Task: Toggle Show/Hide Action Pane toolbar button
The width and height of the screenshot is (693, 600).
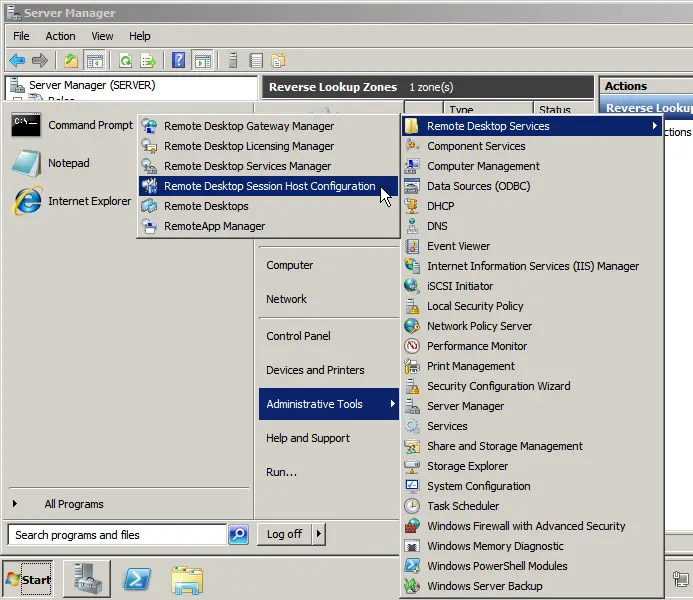Action: pos(202,60)
